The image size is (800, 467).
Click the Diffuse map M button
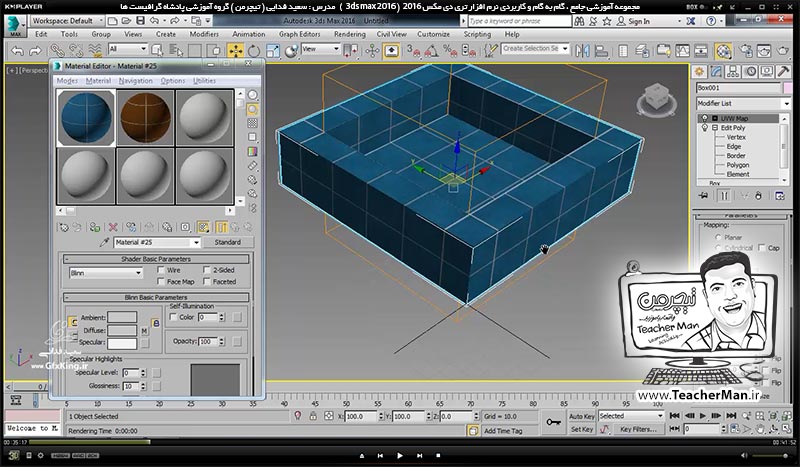coord(144,331)
